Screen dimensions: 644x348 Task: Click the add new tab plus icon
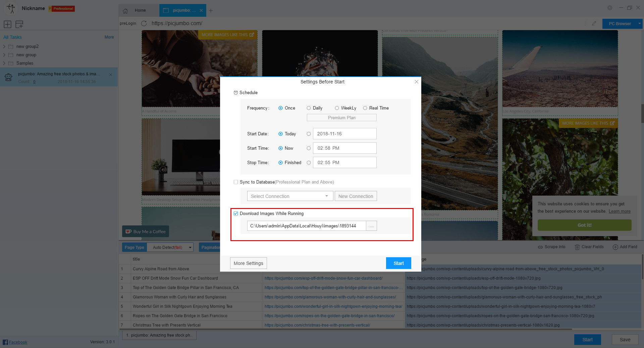[211, 11]
